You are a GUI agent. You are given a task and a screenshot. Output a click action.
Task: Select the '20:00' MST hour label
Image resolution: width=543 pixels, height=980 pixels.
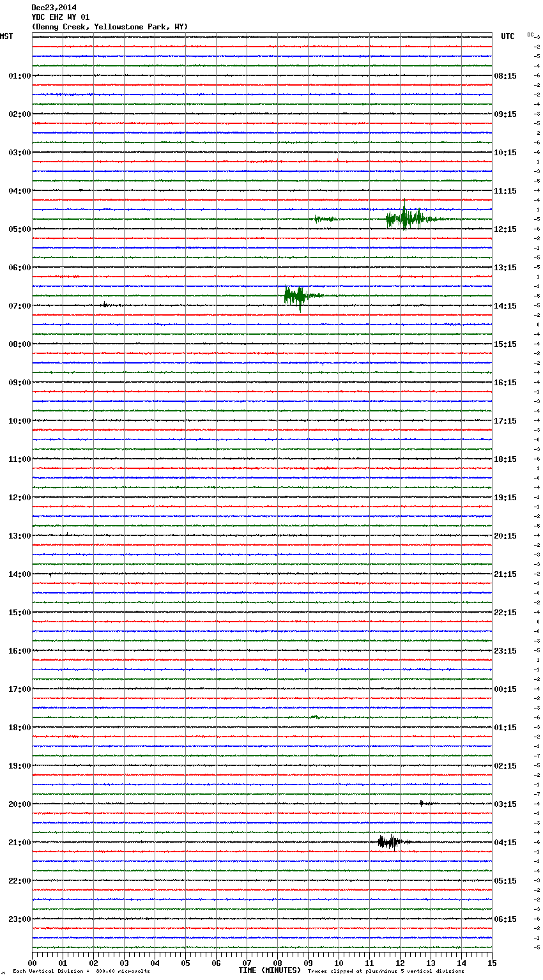coord(20,804)
